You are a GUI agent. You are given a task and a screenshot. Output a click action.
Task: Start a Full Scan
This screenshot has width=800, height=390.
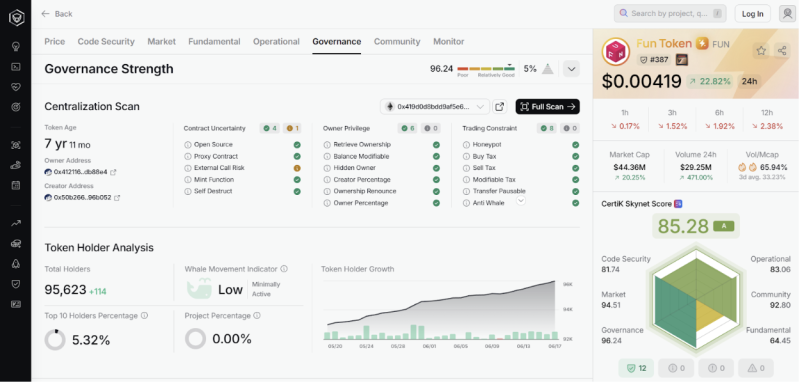(x=547, y=107)
